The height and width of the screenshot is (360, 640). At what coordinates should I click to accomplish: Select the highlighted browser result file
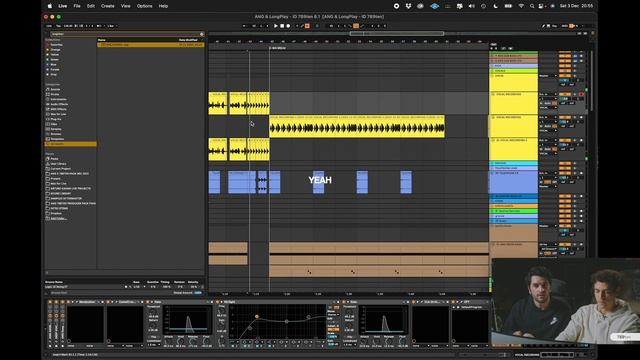tap(151, 45)
